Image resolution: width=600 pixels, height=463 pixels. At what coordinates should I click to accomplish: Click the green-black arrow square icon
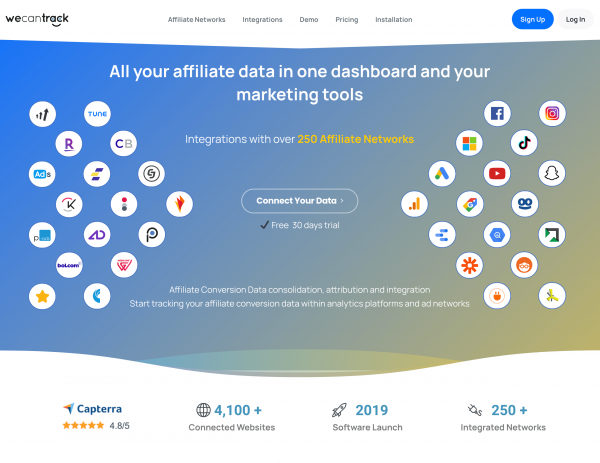click(552, 235)
